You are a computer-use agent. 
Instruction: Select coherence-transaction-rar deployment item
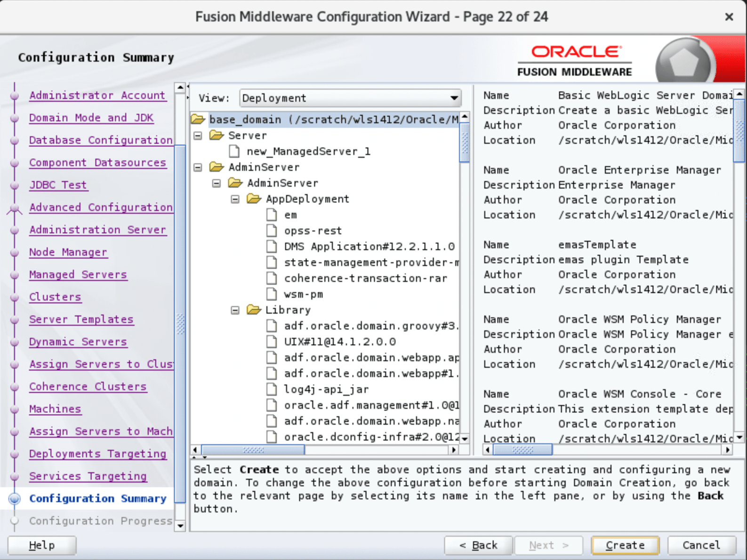pos(365,279)
